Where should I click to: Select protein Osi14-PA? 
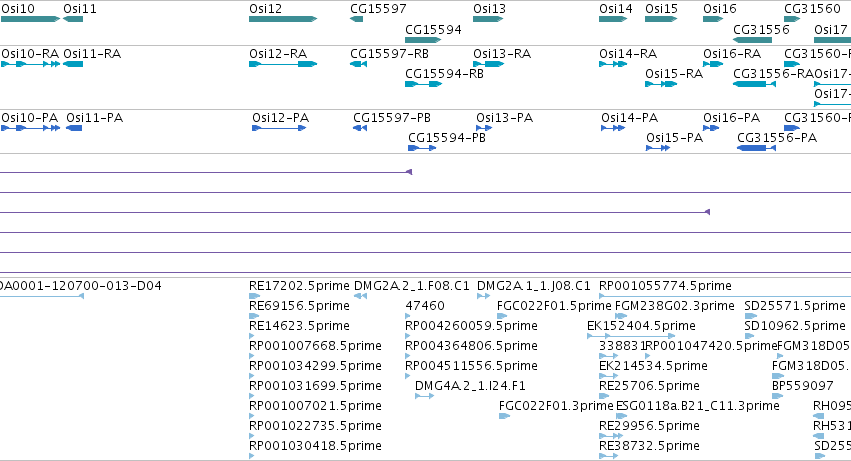630,118
